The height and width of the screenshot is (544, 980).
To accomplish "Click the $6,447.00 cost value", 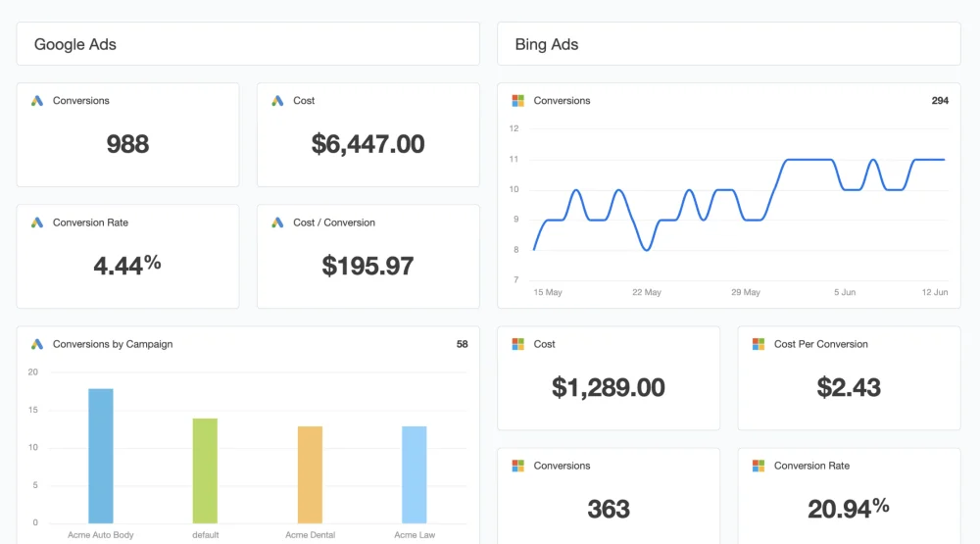I will (x=368, y=144).
